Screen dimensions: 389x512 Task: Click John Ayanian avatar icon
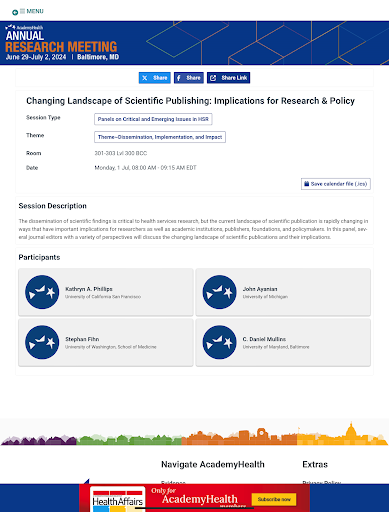click(x=219, y=292)
